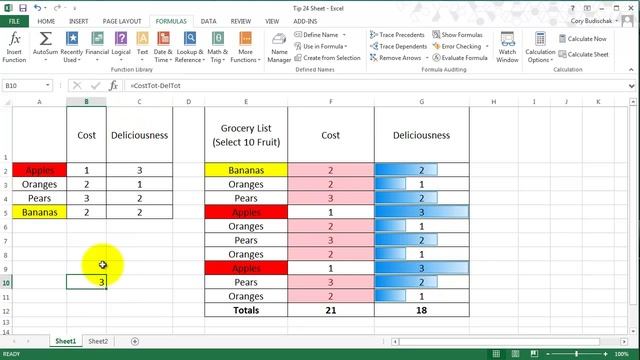Collapse the ribbon
This screenshot has width=640, height=360.
point(631,70)
